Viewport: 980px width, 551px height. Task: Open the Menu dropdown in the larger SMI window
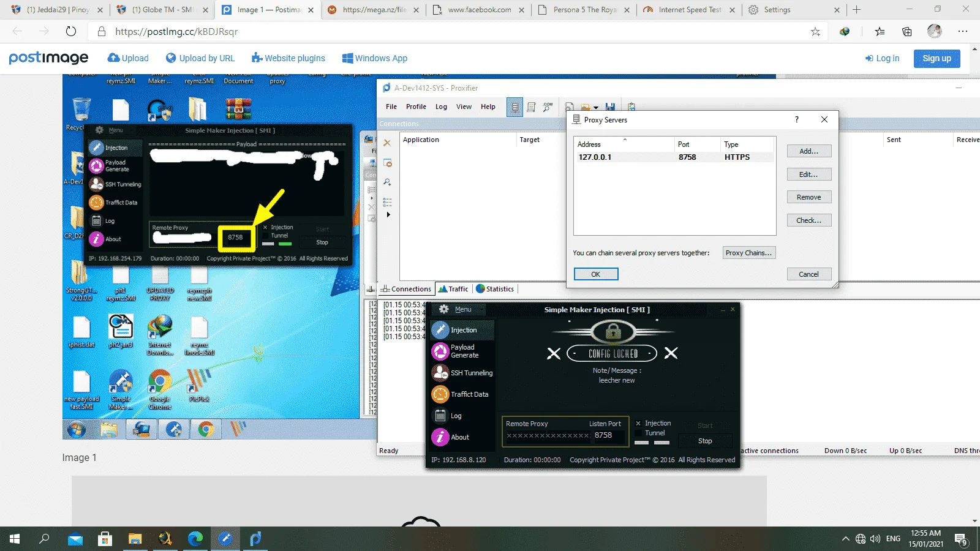(x=462, y=310)
